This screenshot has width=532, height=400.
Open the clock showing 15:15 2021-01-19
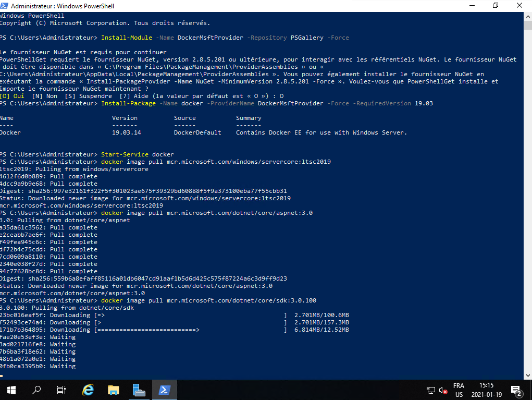pos(487,390)
